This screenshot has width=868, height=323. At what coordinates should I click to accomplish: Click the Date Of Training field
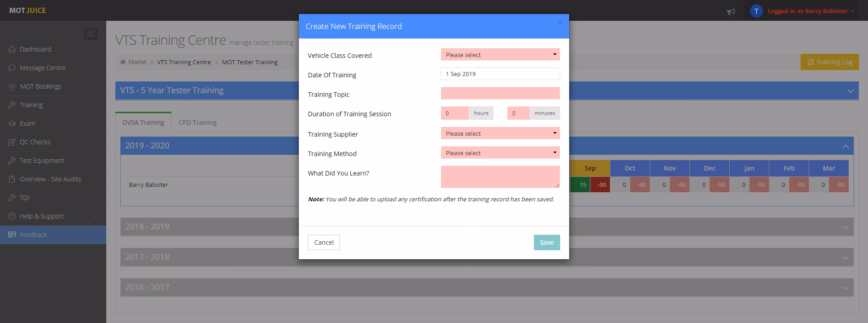pyautogui.click(x=500, y=74)
